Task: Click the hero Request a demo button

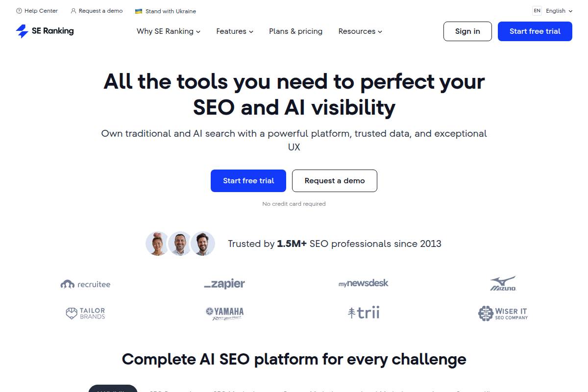Action: [335, 181]
